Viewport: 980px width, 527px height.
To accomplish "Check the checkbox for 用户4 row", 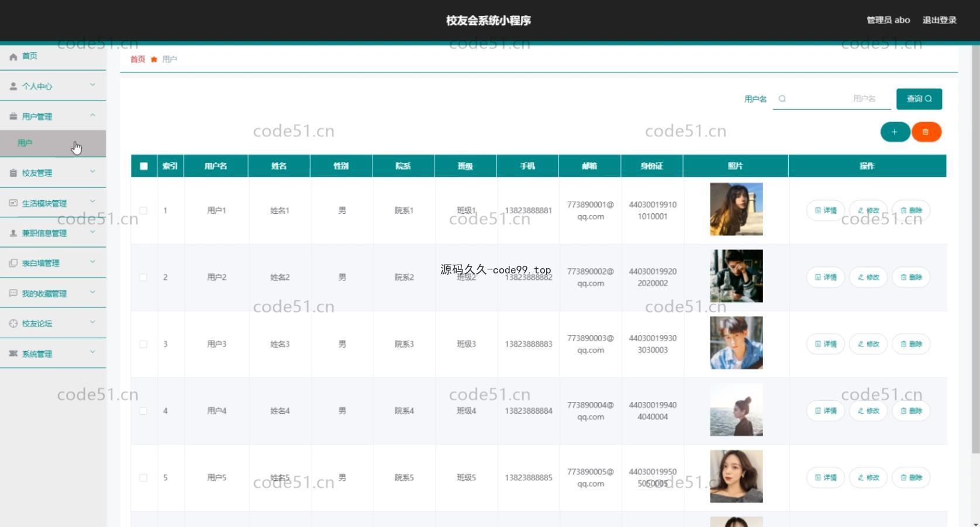I will pos(143,411).
